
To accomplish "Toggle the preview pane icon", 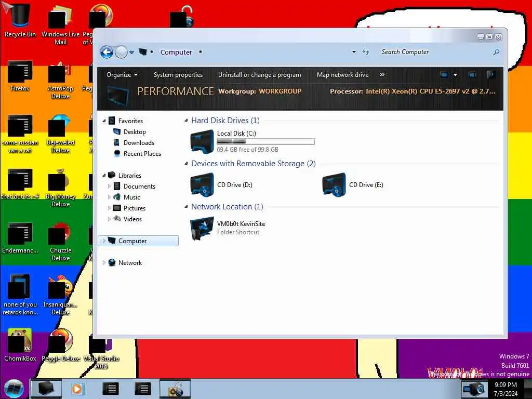I will (472, 75).
